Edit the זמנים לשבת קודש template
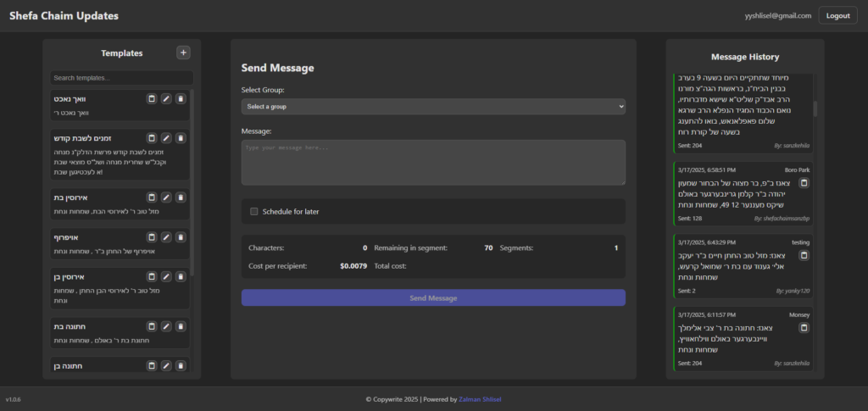The image size is (868, 411). [166, 137]
